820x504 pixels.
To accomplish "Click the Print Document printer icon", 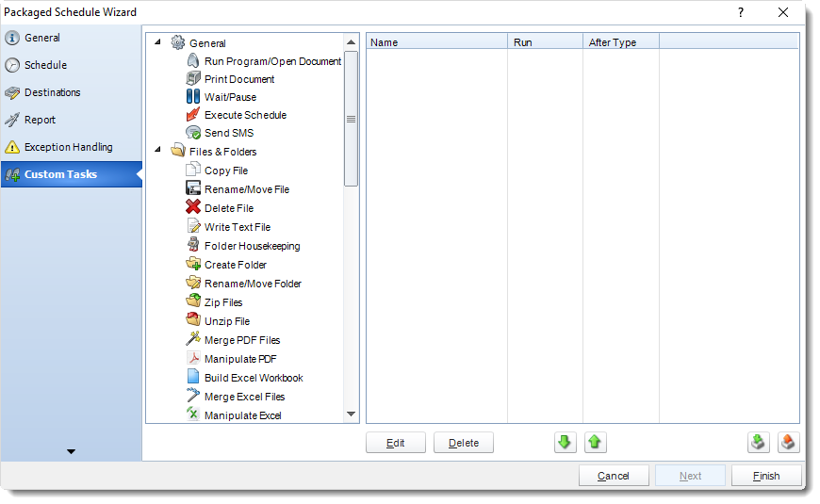I will [193, 78].
